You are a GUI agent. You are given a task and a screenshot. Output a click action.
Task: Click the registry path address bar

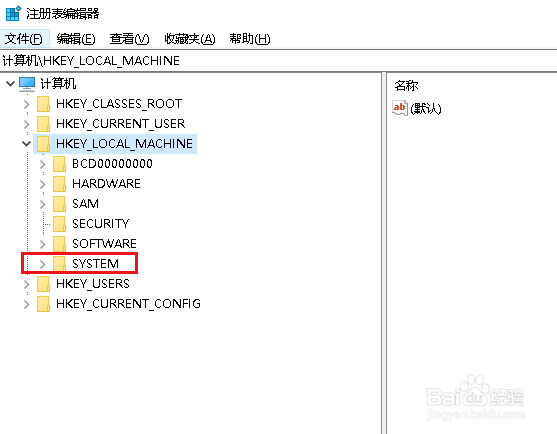coord(278,61)
